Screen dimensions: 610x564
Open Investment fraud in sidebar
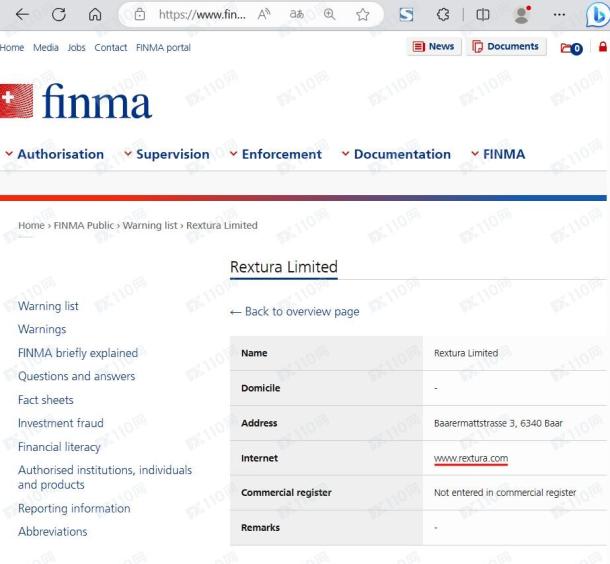61,423
